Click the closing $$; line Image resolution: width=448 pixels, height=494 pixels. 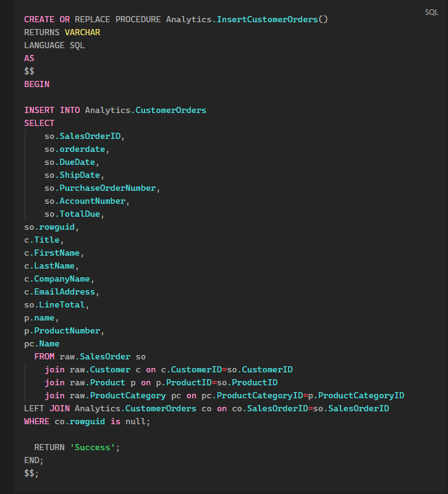tap(32, 473)
